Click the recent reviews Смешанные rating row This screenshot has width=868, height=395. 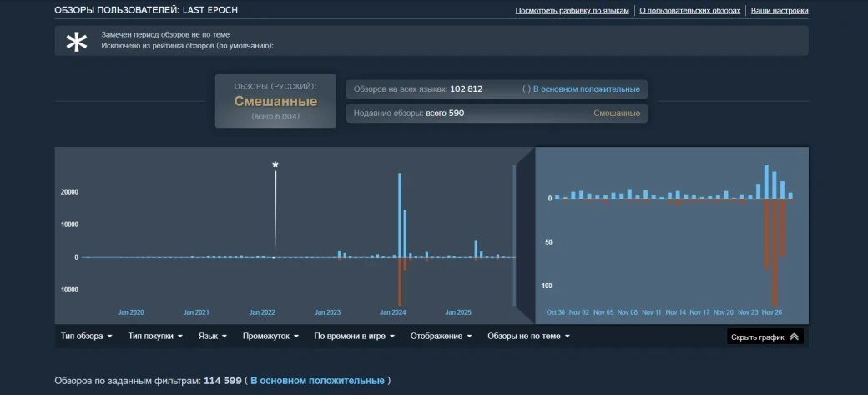click(x=497, y=113)
